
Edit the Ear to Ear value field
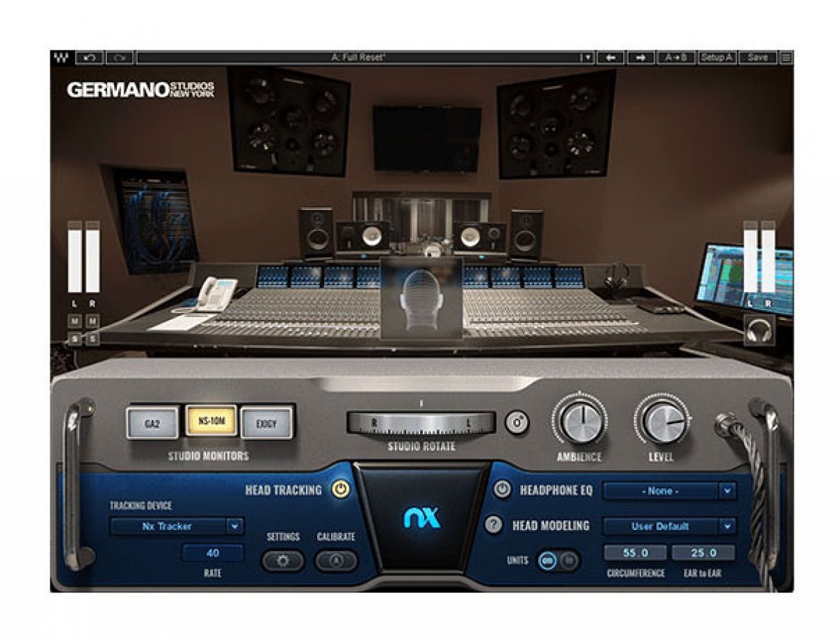pyautogui.click(x=703, y=553)
